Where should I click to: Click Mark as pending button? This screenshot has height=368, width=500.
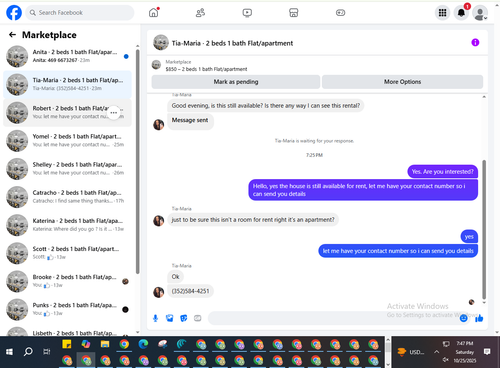tap(236, 82)
